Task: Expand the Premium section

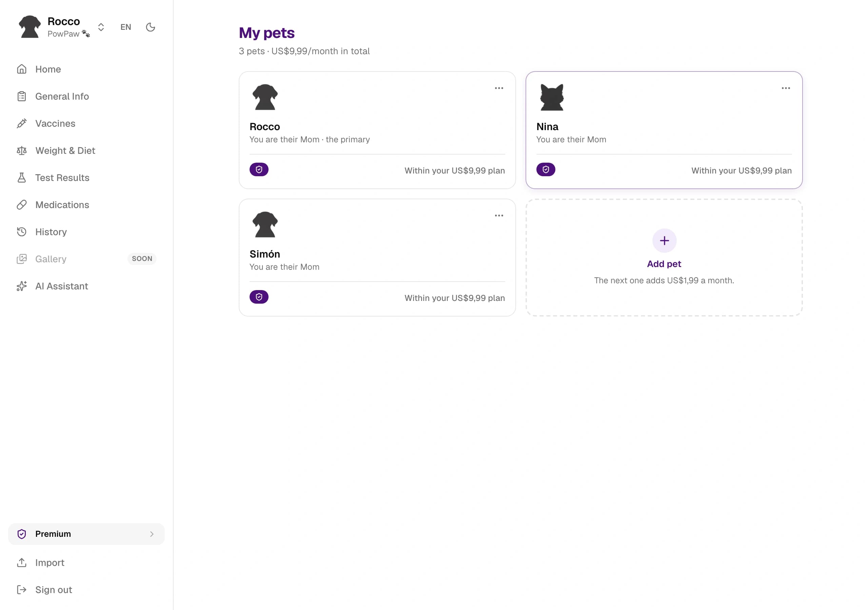Action: point(86,534)
